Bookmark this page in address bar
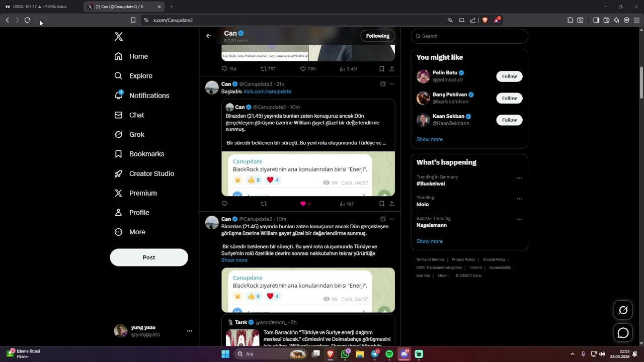This screenshot has height=362, width=644. [133, 20]
